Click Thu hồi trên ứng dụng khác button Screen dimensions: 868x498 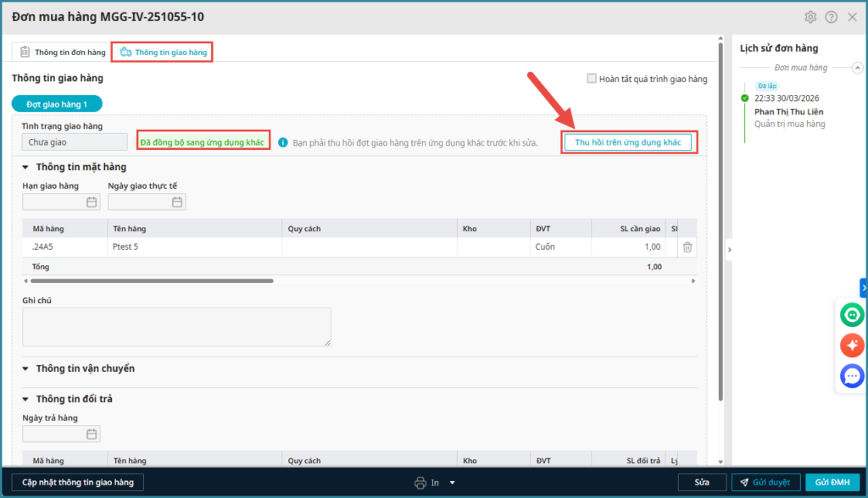(628, 142)
